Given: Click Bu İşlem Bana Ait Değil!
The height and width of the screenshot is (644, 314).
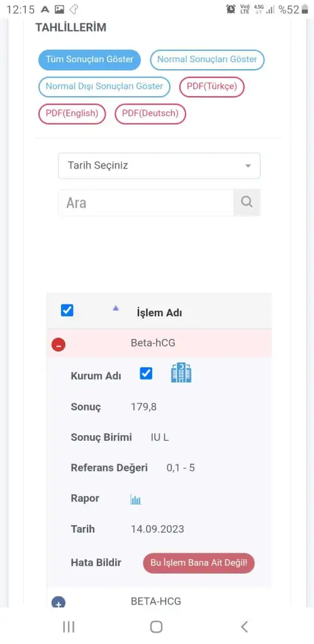Looking at the screenshot, I should click(x=199, y=563).
